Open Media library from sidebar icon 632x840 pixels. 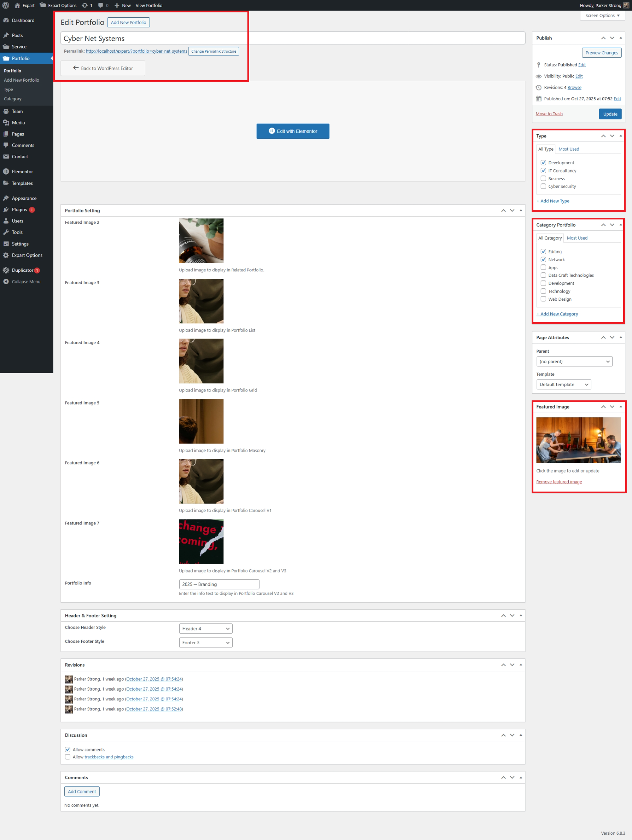point(6,123)
